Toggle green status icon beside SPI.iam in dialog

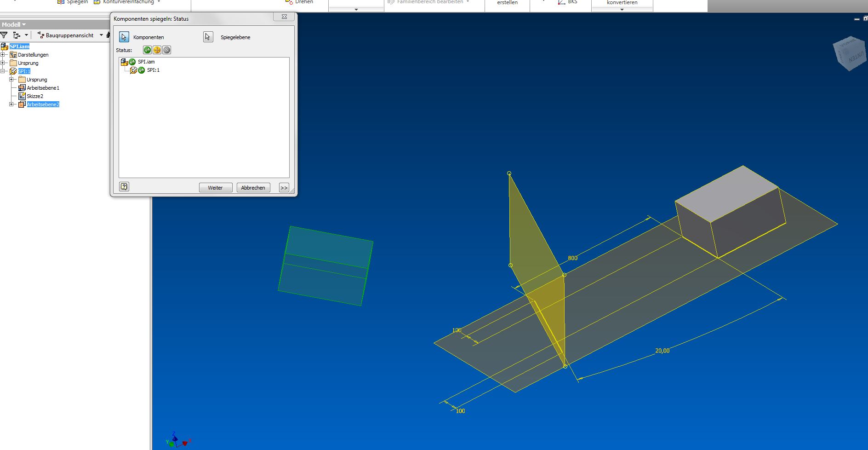(x=132, y=62)
